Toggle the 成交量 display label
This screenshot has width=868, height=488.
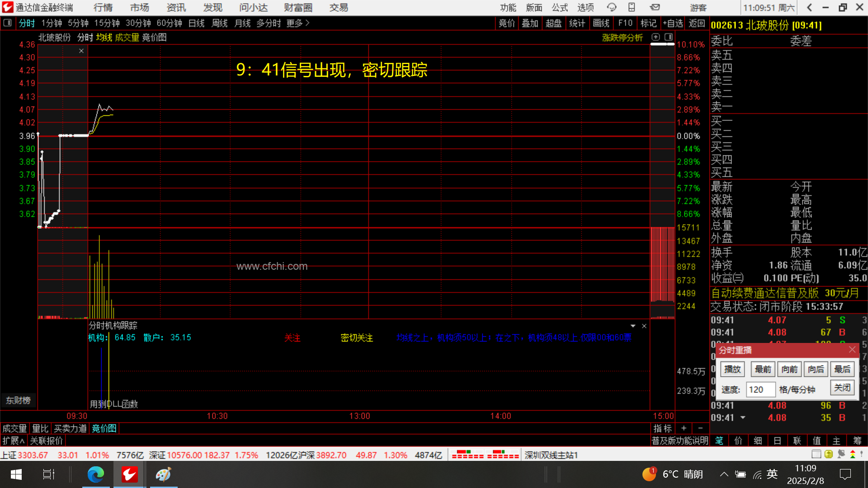coord(127,38)
